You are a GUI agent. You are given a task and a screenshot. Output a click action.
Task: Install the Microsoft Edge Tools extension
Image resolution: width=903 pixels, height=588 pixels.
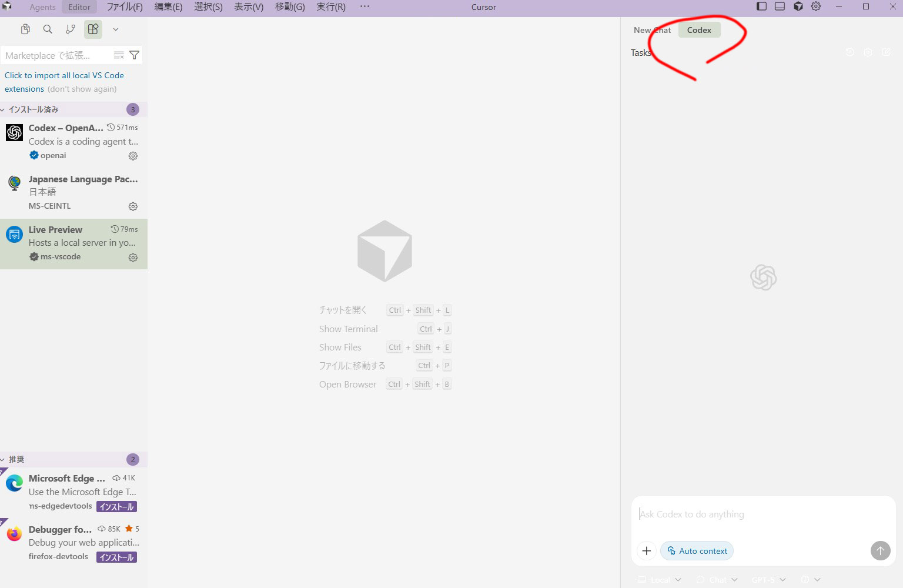point(116,507)
